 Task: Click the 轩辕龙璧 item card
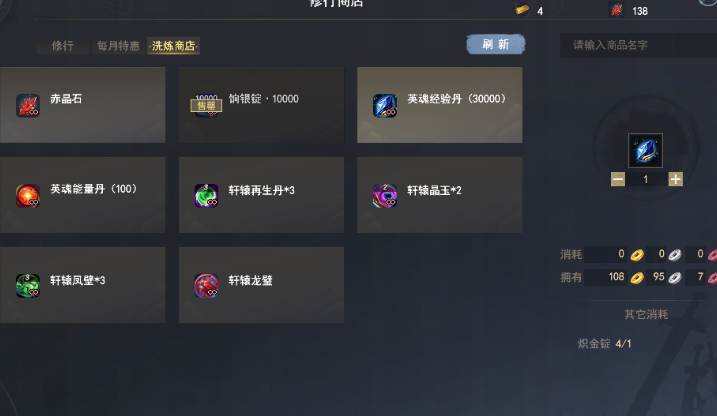point(261,285)
